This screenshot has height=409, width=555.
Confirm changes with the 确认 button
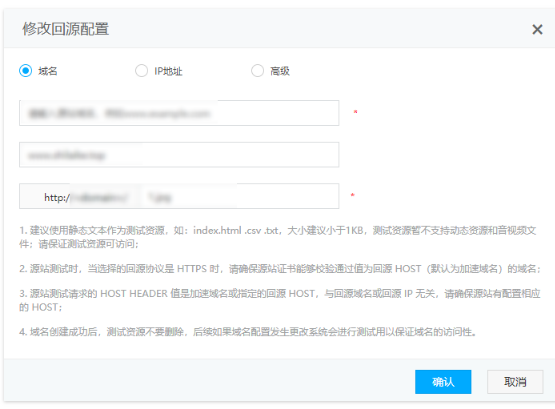point(443,382)
